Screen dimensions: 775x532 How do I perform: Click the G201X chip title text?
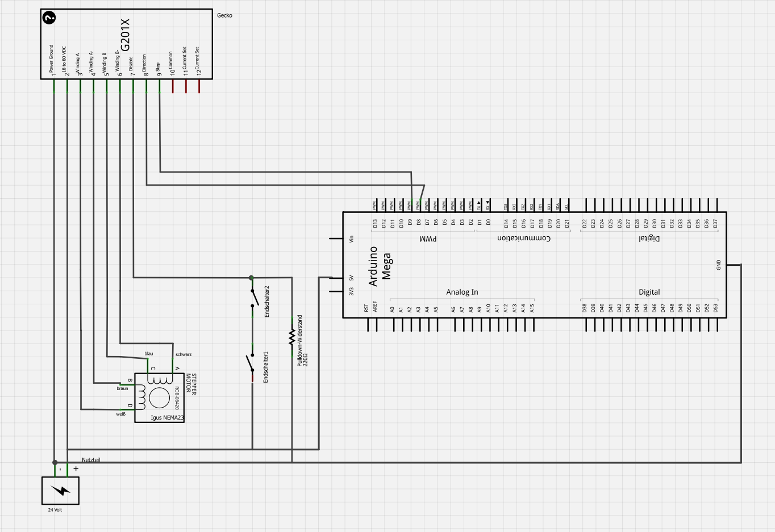125,35
